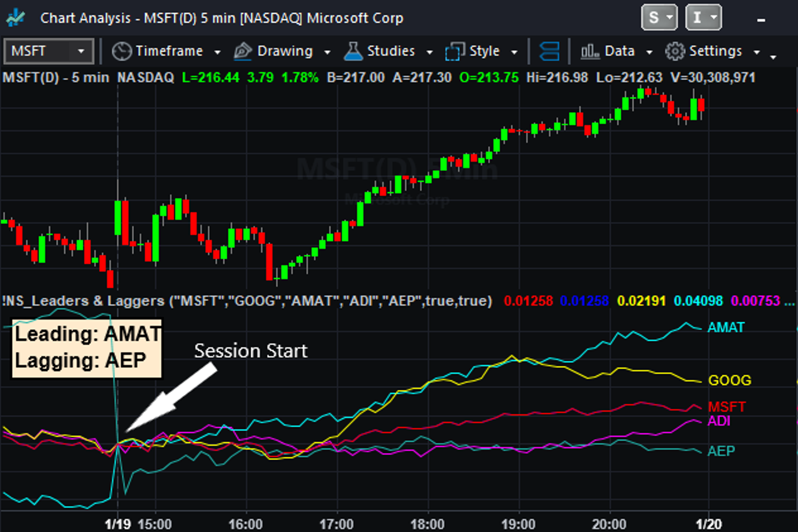Click the blue 0.01258 study value
Viewport: 798px width, 532px height.
coord(584,301)
